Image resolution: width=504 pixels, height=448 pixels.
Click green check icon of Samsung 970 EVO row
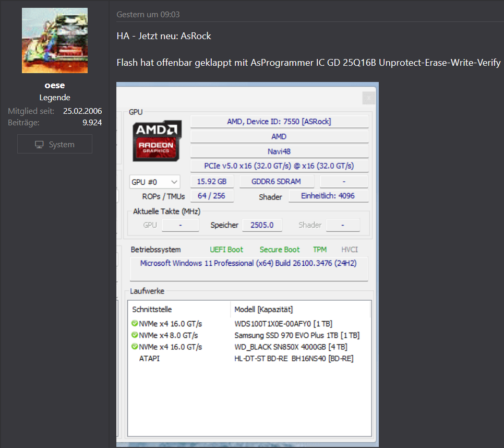click(135, 335)
